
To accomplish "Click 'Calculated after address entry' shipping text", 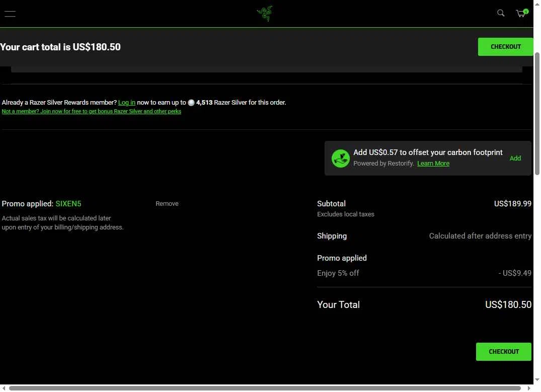I will click(x=480, y=236).
